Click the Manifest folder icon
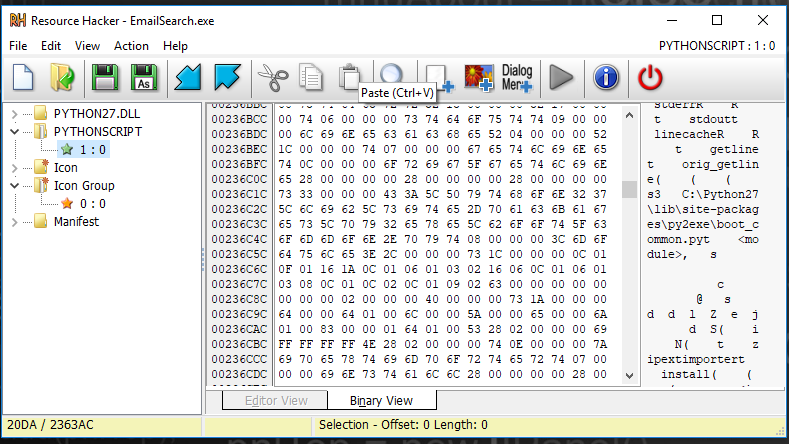Image resolution: width=789 pixels, height=444 pixels. coord(41,221)
